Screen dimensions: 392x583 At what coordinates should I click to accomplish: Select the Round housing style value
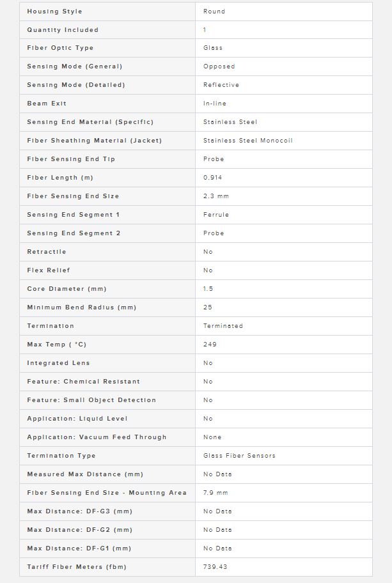214,12
